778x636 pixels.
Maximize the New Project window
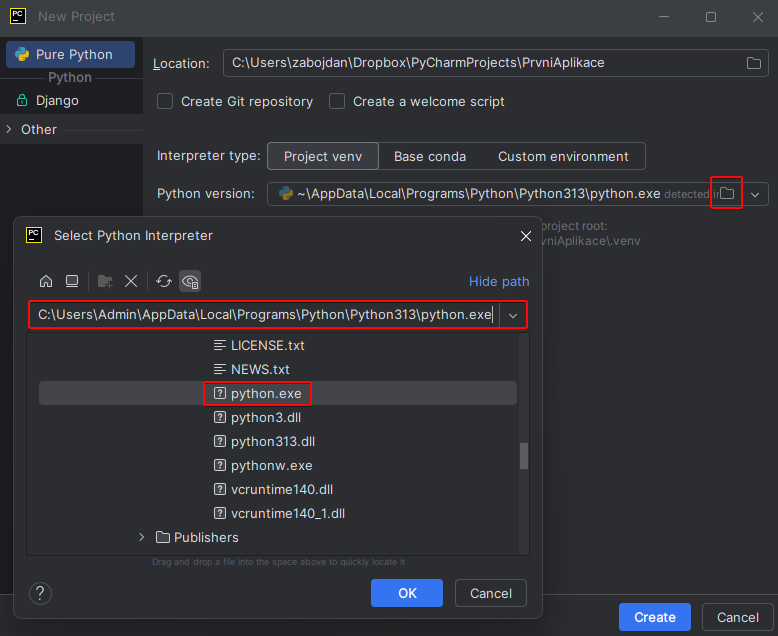point(711,17)
